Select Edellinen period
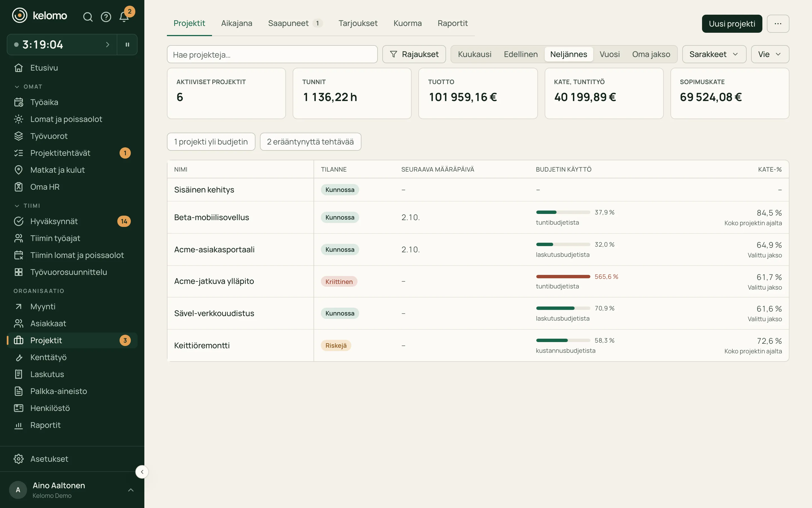 pyautogui.click(x=521, y=54)
